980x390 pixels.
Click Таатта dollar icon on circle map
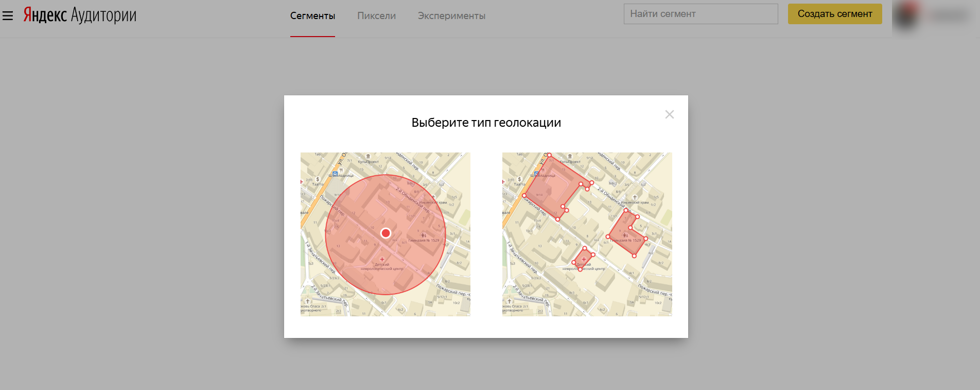318,179
